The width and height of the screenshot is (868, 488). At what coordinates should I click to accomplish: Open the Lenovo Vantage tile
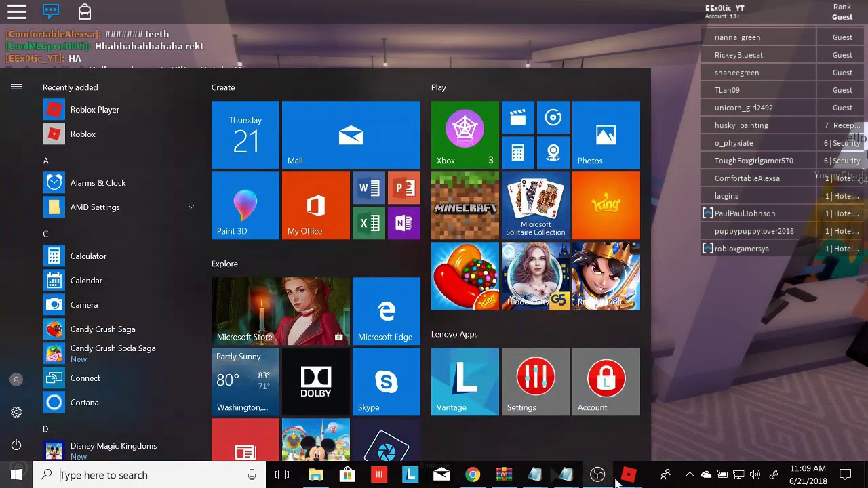point(465,382)
